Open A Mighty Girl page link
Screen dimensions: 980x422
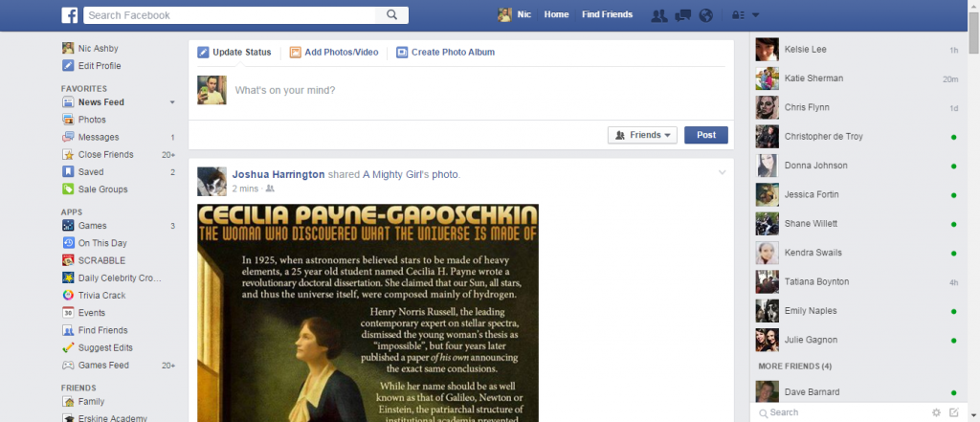tap(397, 174)
